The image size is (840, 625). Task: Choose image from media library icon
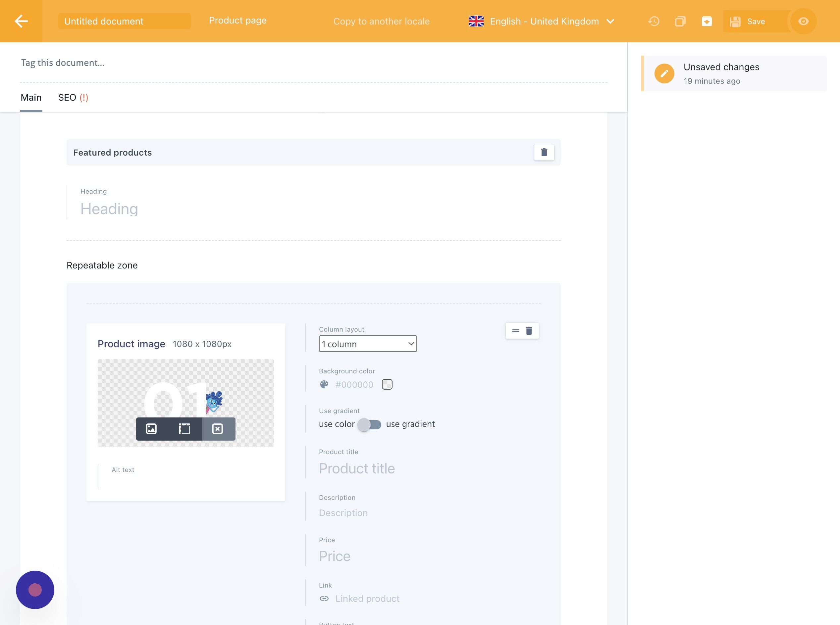(151, 429)
